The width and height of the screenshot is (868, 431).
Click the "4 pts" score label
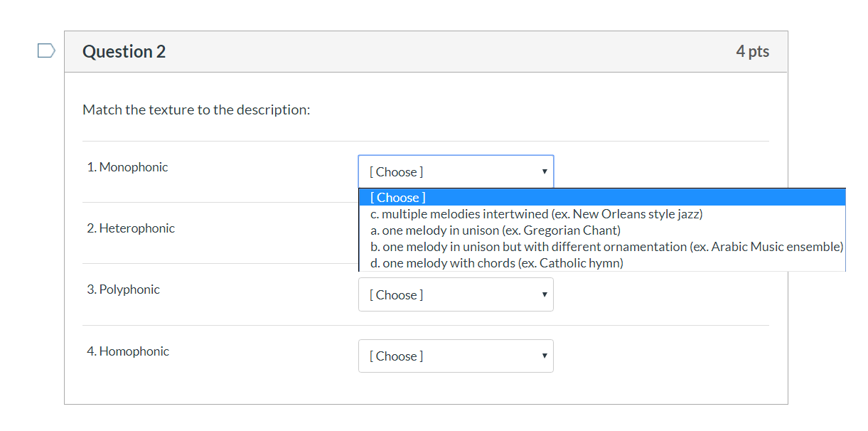click(x=752, y=52)
